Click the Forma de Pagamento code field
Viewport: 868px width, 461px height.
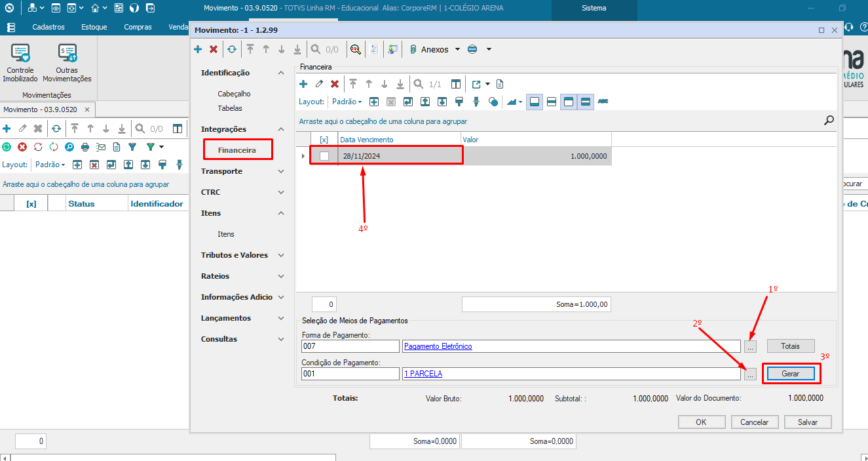pyautogui.click(x=350, y=346)
